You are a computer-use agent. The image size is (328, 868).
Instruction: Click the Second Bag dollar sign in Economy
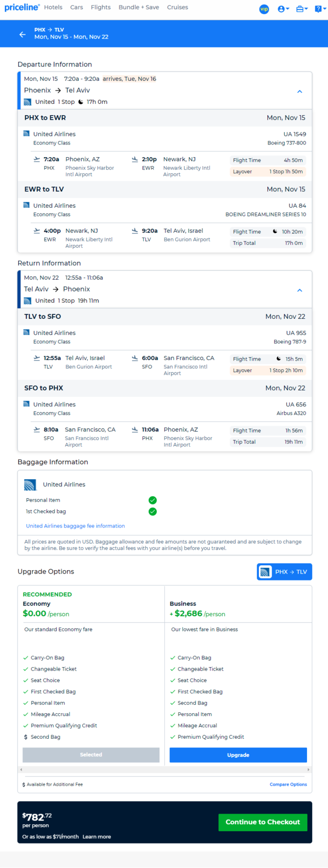(x=25, y=737)
